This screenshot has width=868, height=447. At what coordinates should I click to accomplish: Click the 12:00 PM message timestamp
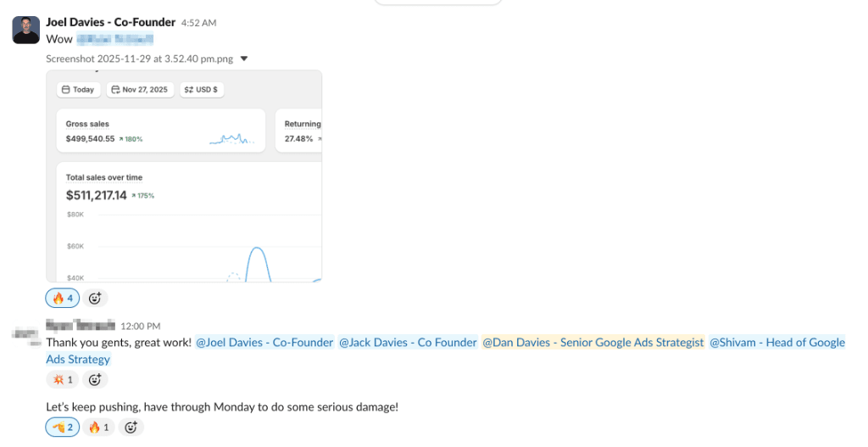(141, 327)
